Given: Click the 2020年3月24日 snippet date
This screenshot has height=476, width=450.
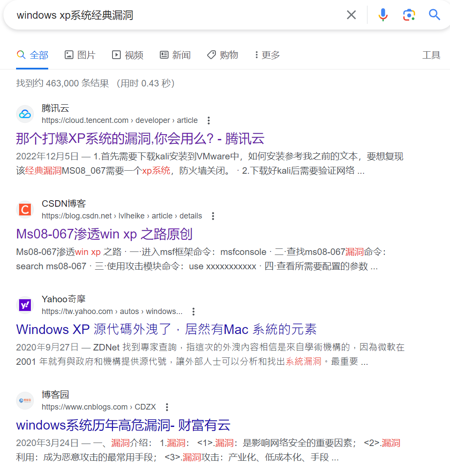Looking at the screenshot, I should (47, 443).
